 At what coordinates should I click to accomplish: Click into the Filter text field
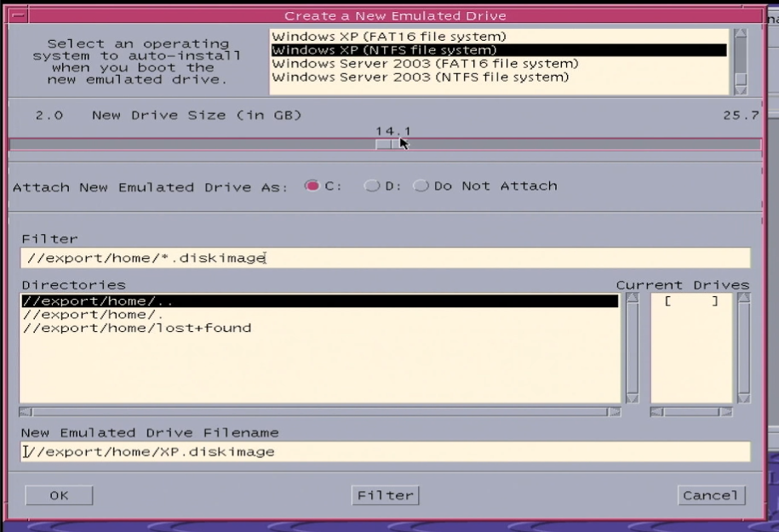[x=386, y=258]
